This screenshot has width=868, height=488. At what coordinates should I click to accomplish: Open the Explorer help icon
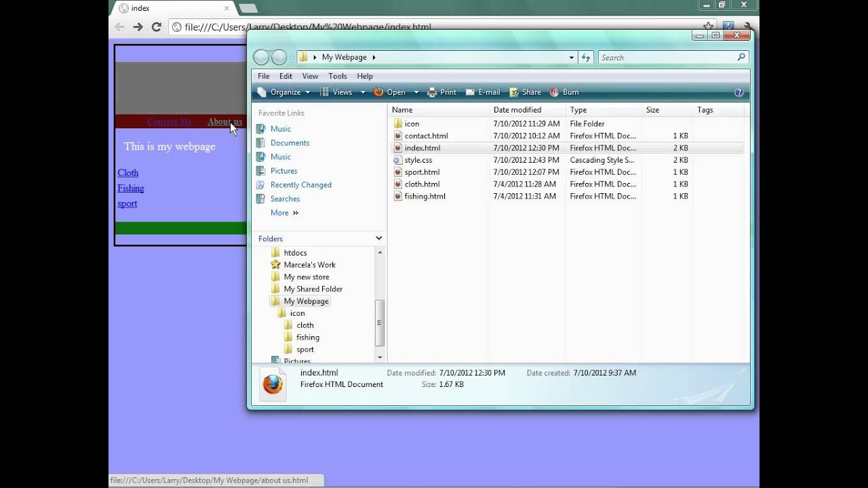point(738,92)
